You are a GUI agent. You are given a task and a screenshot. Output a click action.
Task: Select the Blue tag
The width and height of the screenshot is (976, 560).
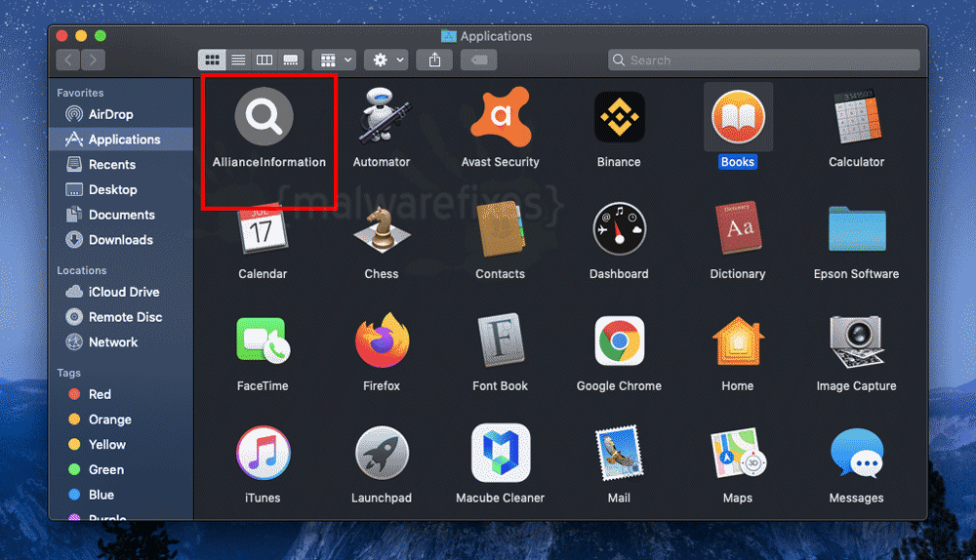[x=121, y=495]
